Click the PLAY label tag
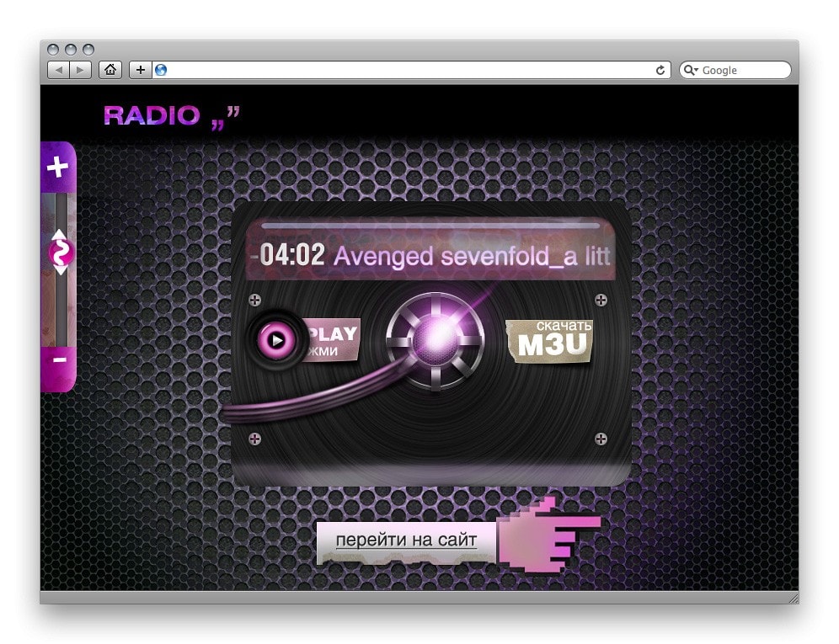839x644 pixels. coord(331,339)
